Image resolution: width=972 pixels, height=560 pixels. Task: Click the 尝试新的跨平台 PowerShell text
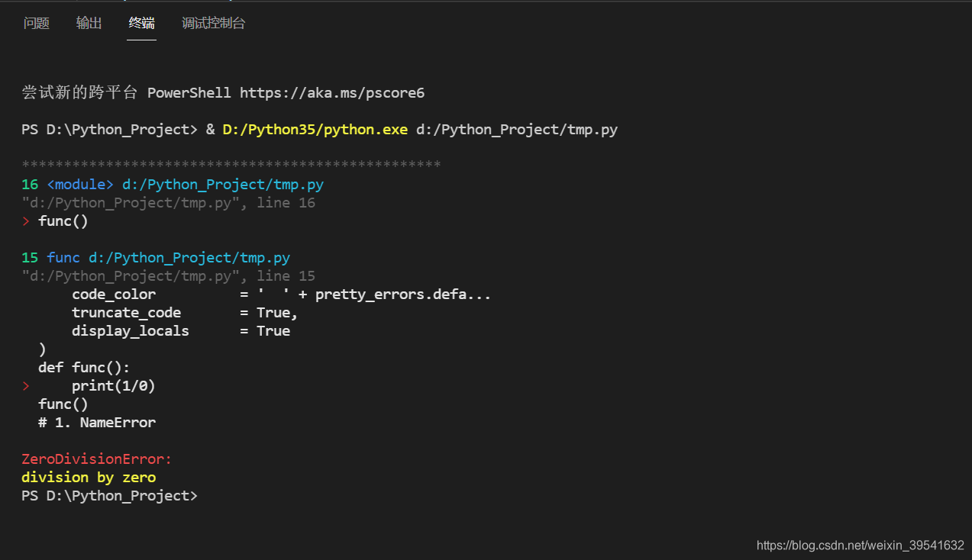pos(126,93)
